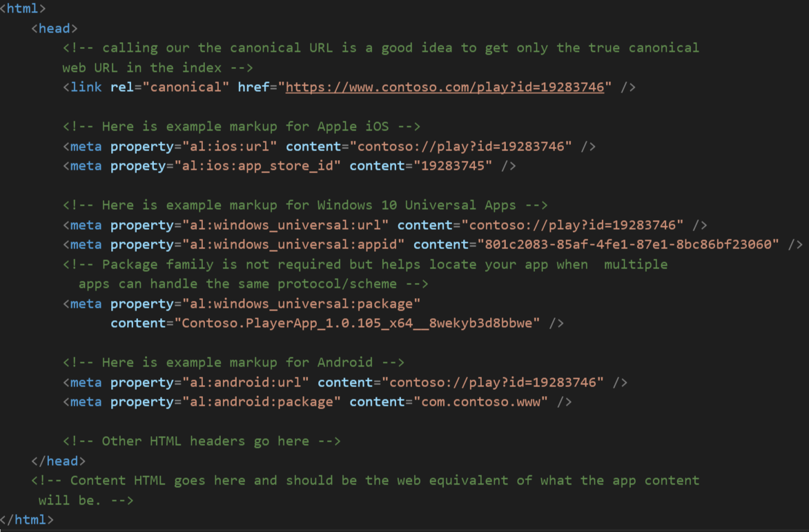The image size is (809, 532).
Task: Click the closing head tag
Action: coord(58,461)
